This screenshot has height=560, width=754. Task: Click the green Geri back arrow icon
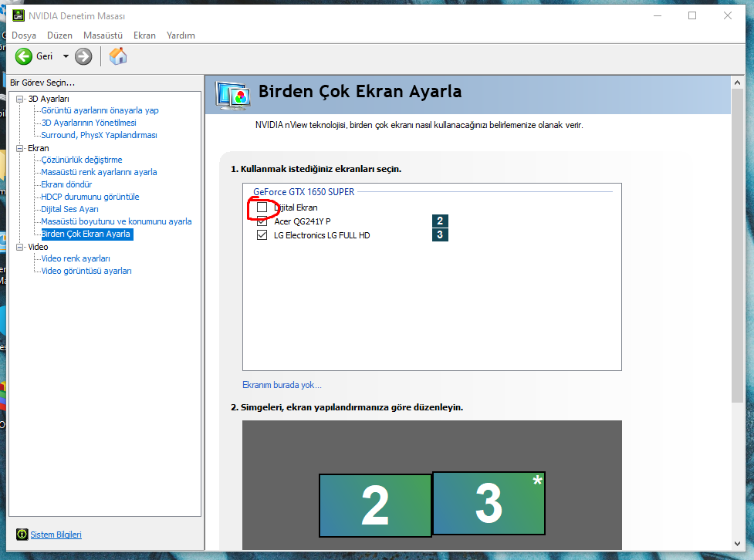tap(24, 57)
